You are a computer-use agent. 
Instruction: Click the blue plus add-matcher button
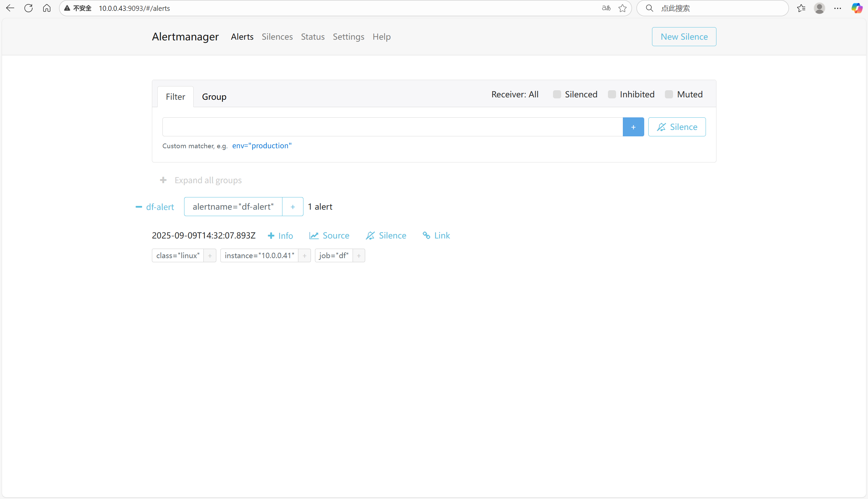(633, 127)
